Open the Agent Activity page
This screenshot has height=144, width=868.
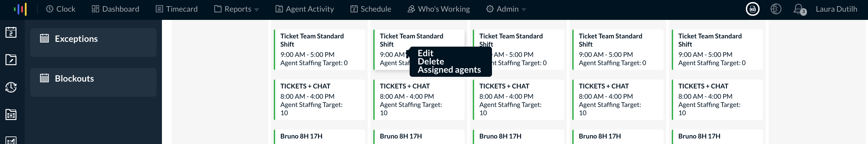click(305, 9)
